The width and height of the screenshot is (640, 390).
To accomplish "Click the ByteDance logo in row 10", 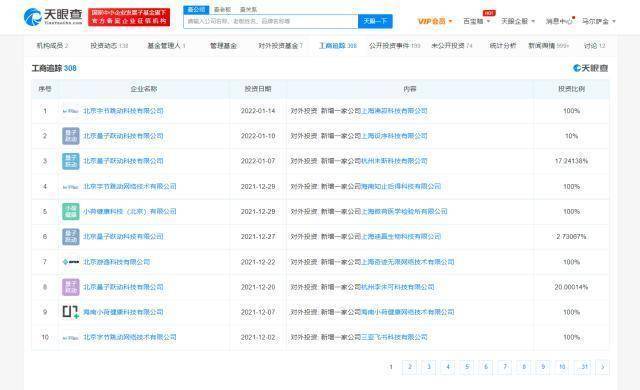I will point(71,338).
